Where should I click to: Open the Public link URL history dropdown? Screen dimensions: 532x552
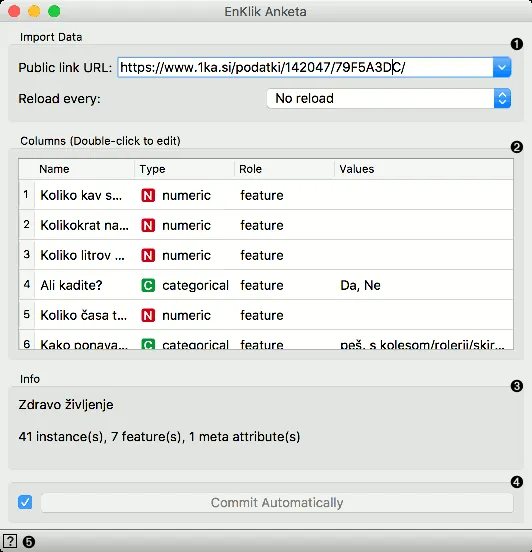502,67
